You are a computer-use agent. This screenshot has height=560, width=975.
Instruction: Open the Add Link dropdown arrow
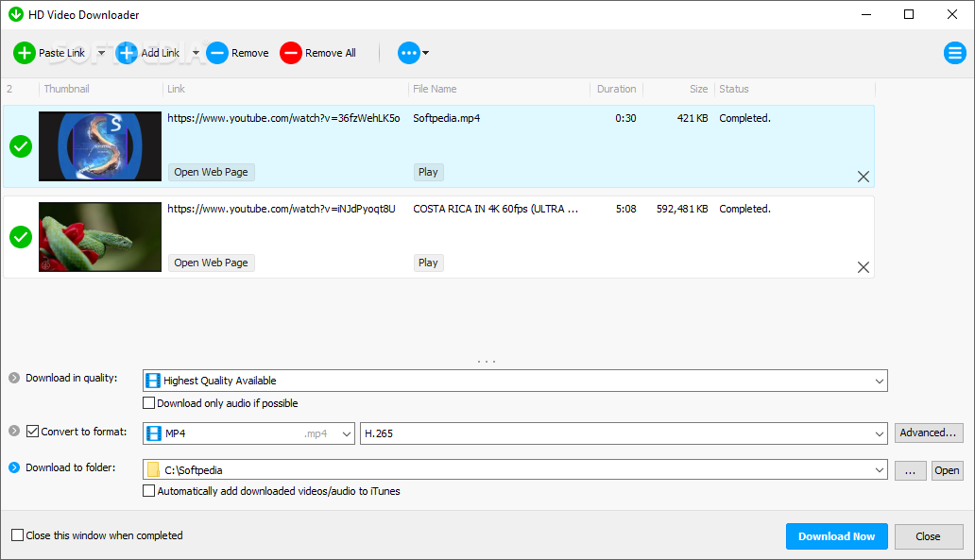point(196,53)
